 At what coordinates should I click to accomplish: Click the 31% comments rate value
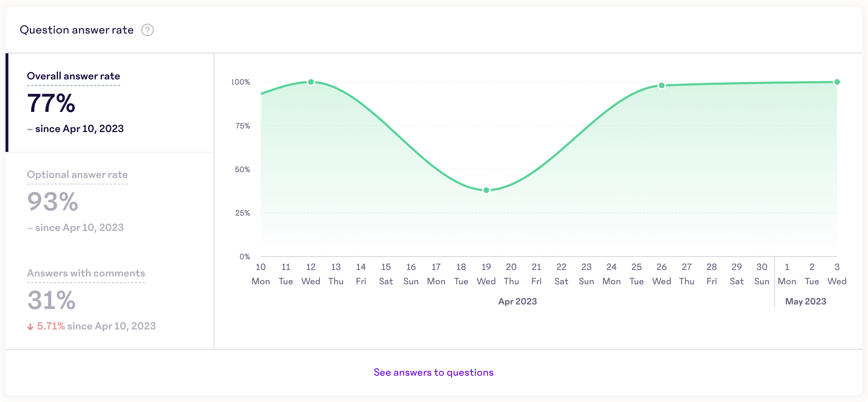[x=51, y=300]
